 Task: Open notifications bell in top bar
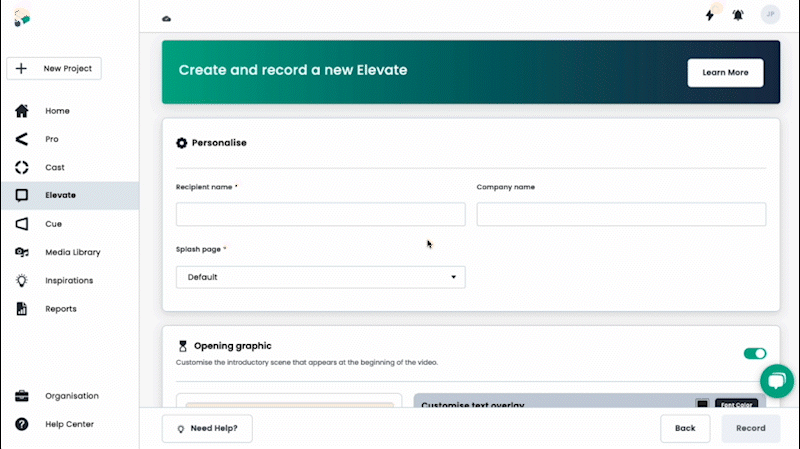738,15
